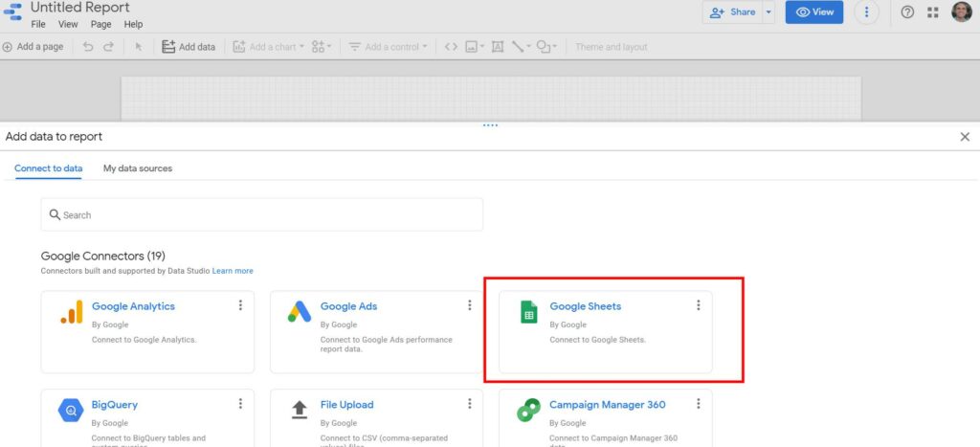
Task: Click Add a page
Action: point(33,47)
